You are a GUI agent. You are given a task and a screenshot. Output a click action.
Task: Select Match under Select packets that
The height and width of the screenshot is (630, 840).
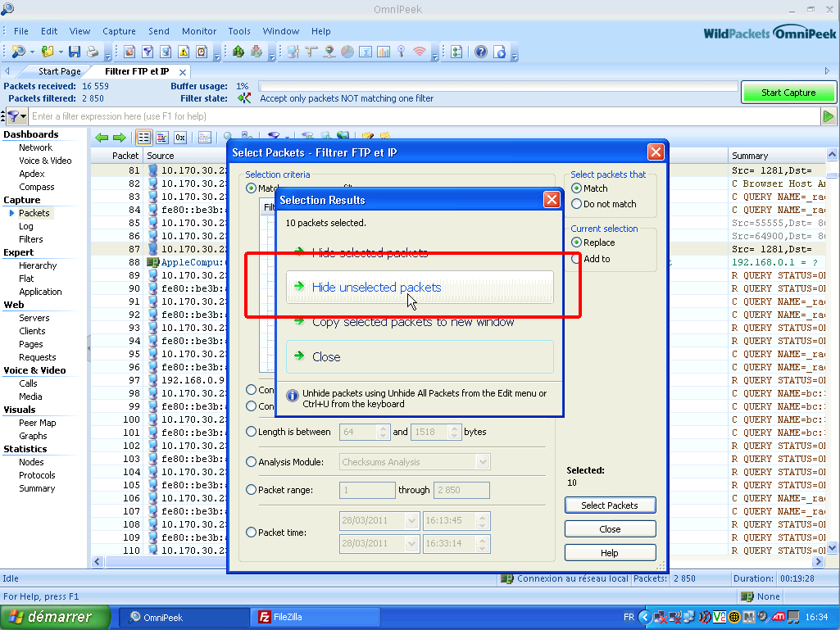click(x=576, y=188)
